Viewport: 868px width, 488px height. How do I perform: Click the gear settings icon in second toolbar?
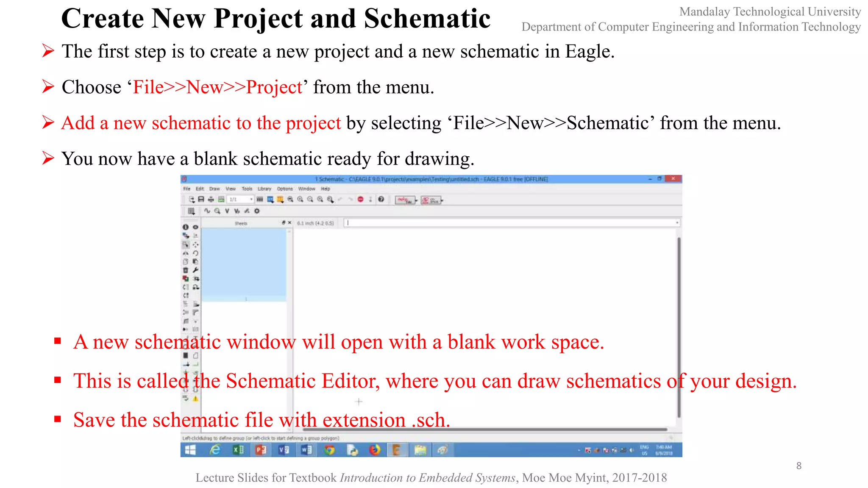257,211
